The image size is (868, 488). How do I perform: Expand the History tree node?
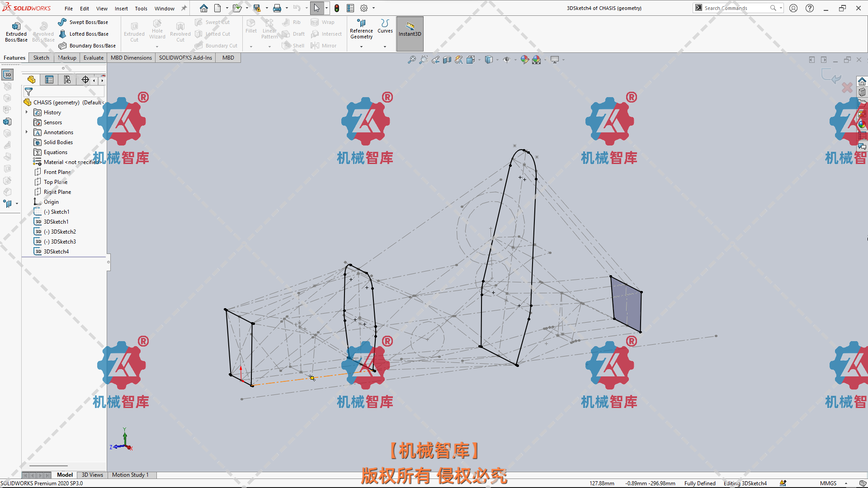[27, 112]
